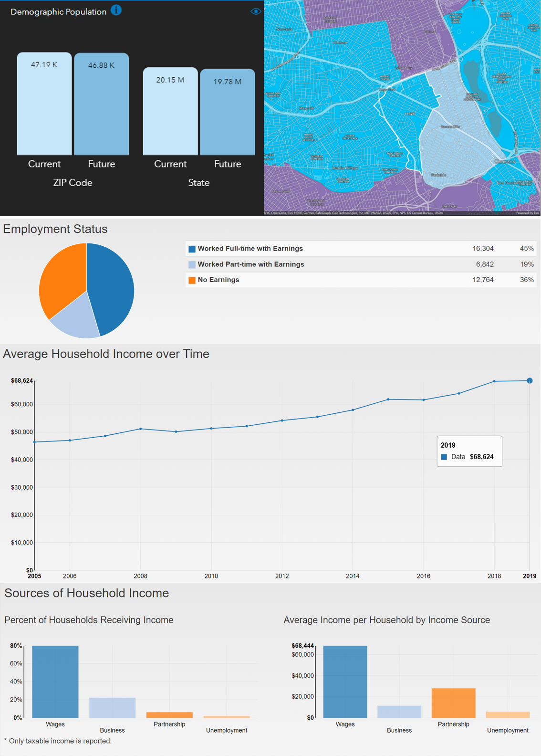Click the Wages bar in Percent of Households chart
541x756 pixels.
(x=55, y=682)
